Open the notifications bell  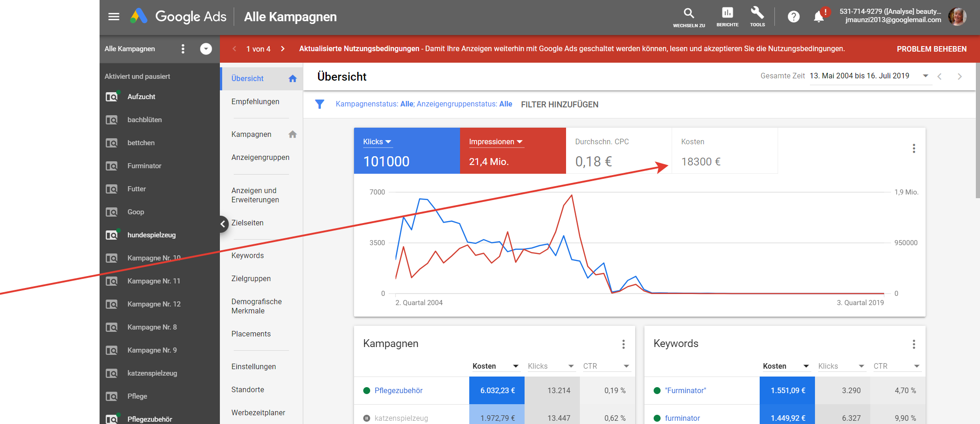click(x=819, y=17)
